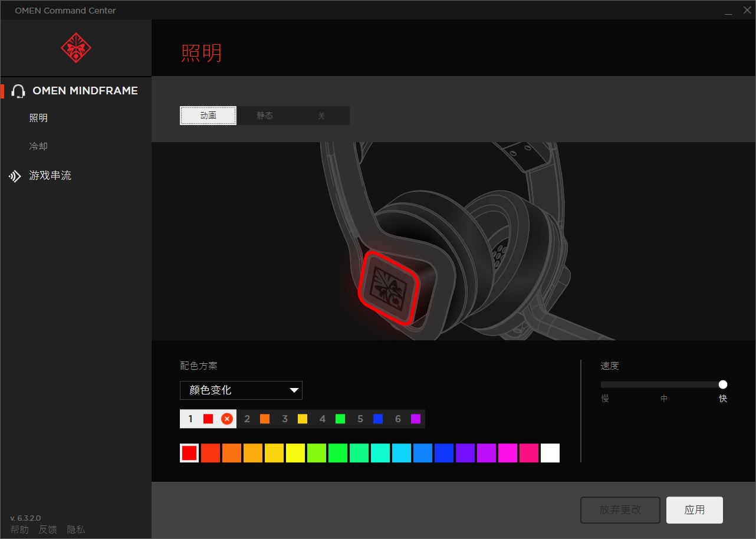Image resolution: width=756 pixels, height=539 pixels.
Task: Switch to the 静态 lighting mode
Action: tap(265, 116)
